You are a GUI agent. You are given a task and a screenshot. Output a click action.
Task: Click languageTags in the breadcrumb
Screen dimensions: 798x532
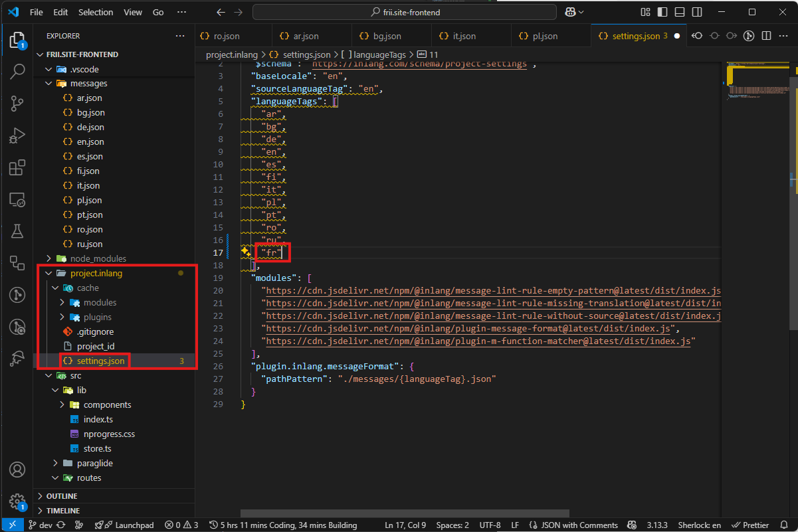[x=379, y=54]
